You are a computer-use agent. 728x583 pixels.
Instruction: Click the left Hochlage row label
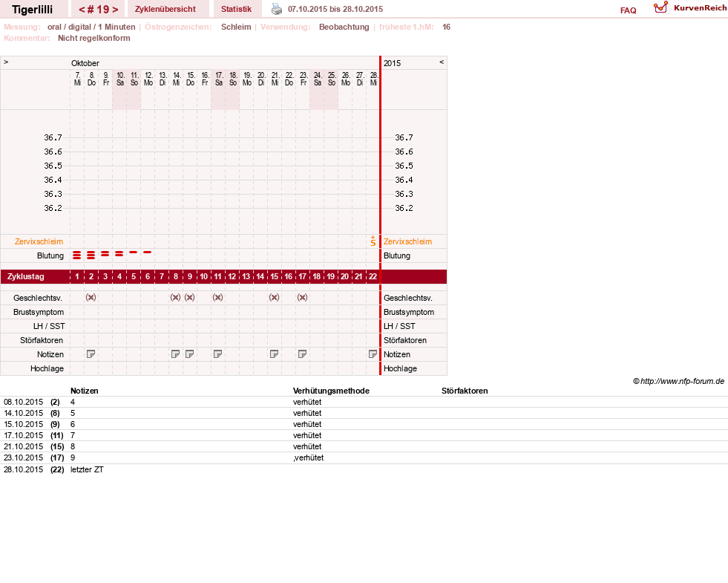[47, 368]
